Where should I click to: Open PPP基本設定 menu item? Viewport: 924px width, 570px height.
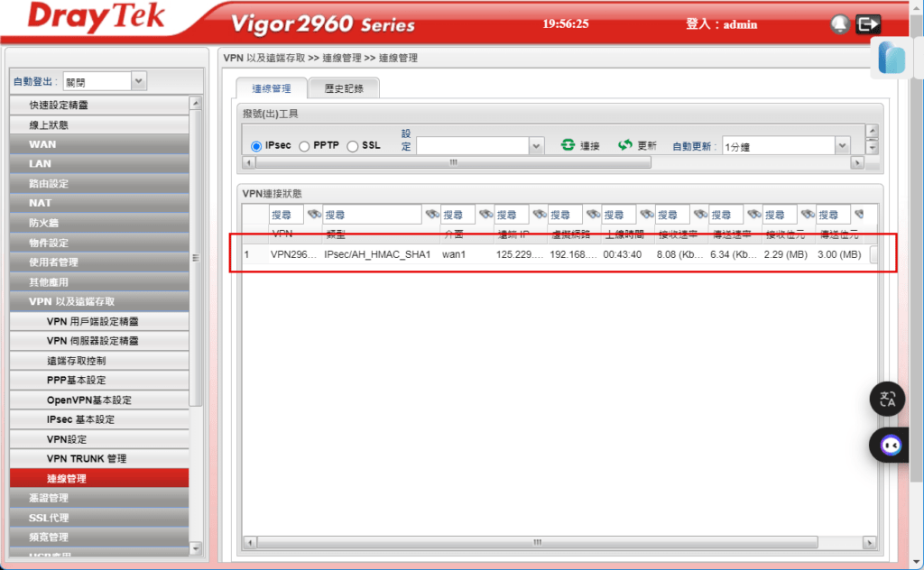99,381
